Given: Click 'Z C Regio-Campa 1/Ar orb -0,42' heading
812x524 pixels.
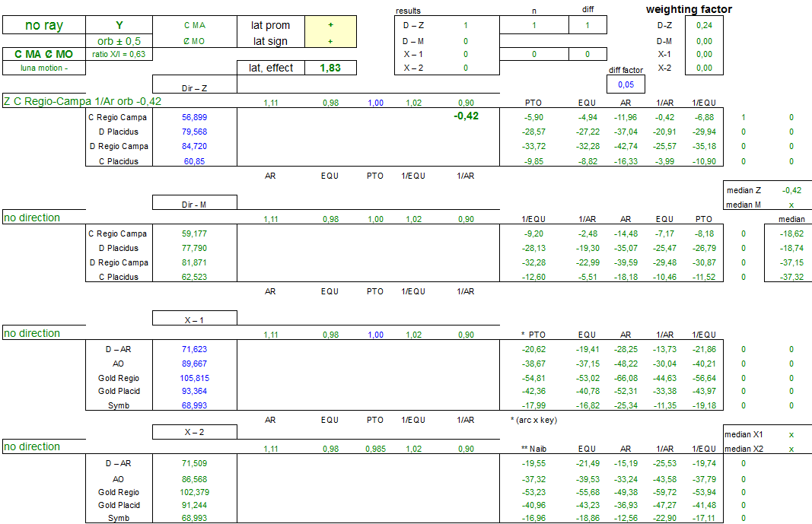Looking at the screenshot, I should coord(82,101).
